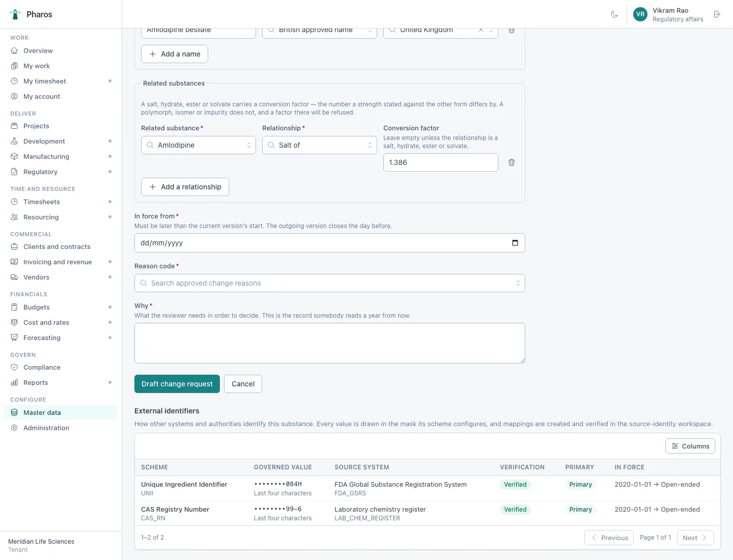
Task: Click the Why text area
Action: pos(330,343)
